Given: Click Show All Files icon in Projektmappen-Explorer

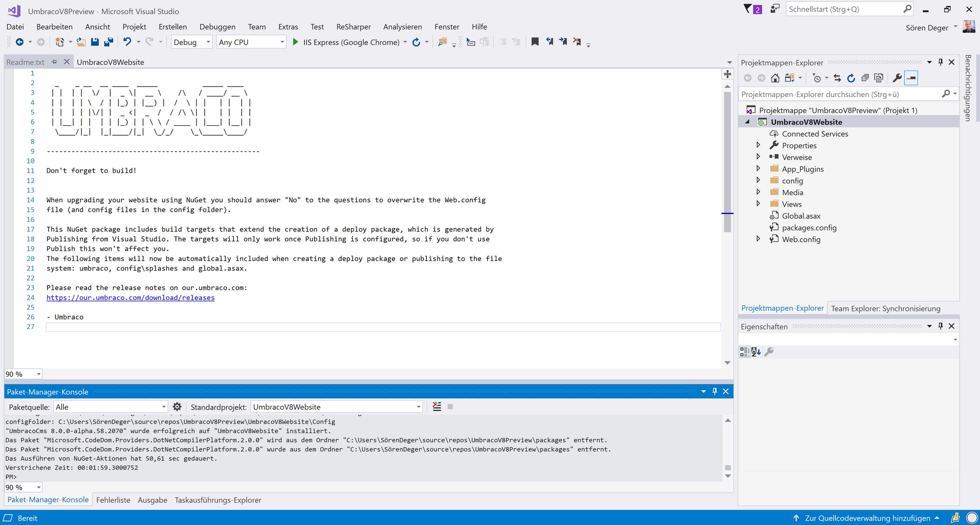Looking at the screenshot, I should tap(879, 78).
